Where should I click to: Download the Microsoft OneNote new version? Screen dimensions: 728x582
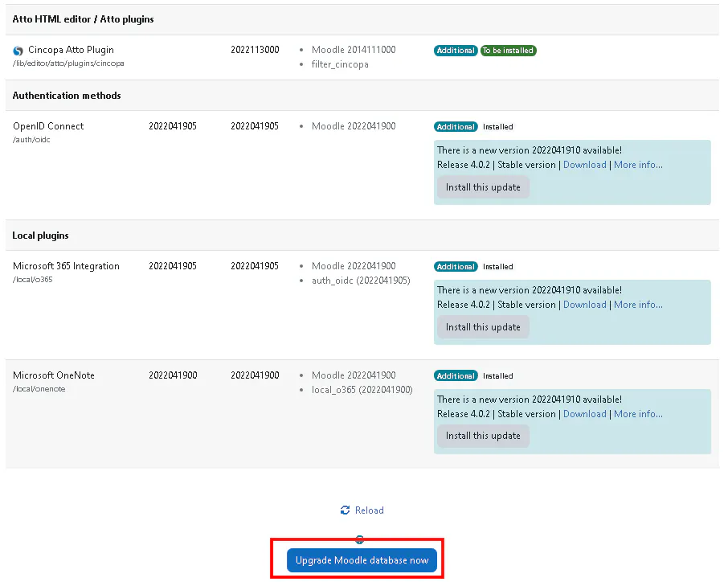tap(584, 414)
